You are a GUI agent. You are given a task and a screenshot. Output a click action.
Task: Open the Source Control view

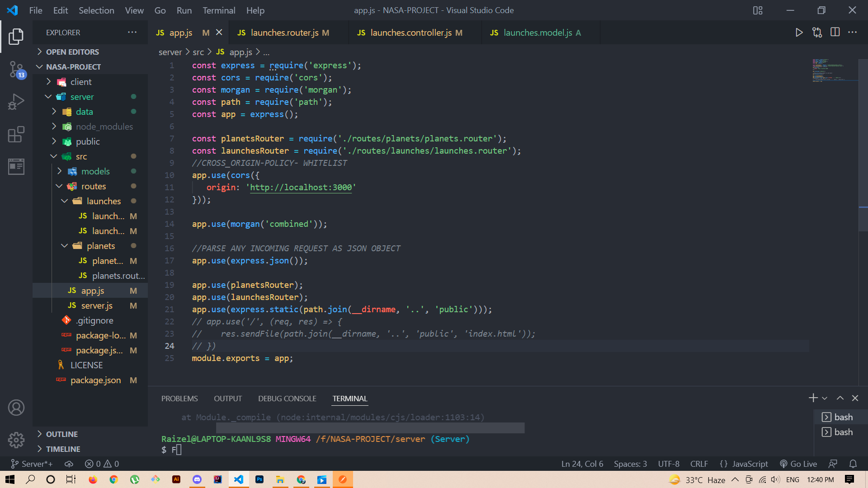coord(16,70)
